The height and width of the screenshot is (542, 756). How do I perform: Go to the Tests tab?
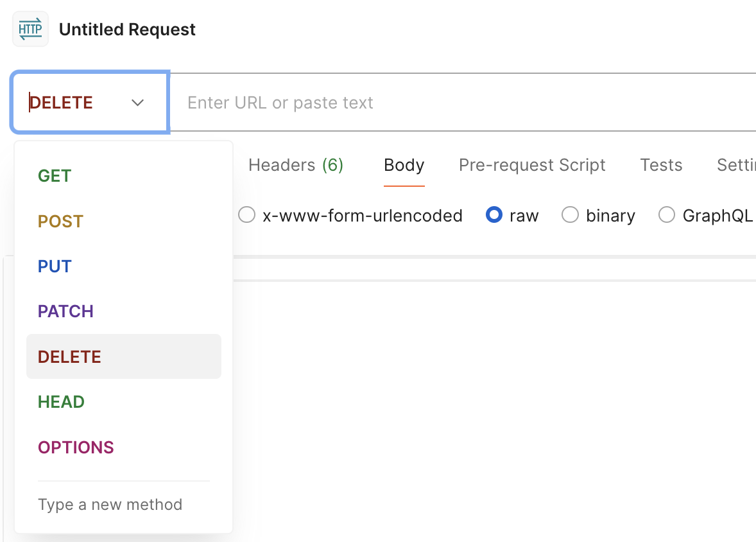(x=661, y=166)
